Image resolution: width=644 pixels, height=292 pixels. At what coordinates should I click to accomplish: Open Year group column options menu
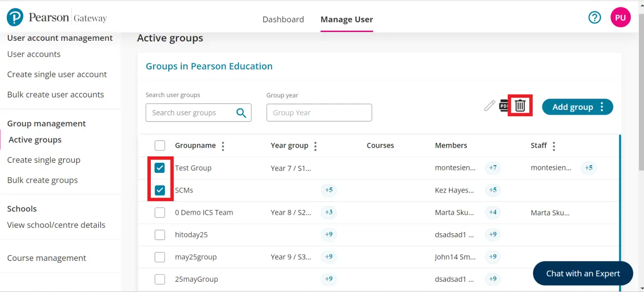[315, 146]
